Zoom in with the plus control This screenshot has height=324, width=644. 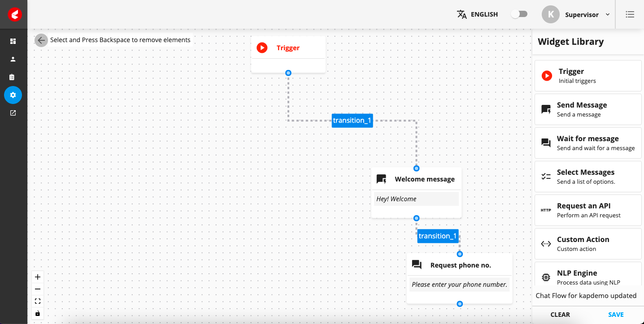pyautogui.click(x=38, y=277)
